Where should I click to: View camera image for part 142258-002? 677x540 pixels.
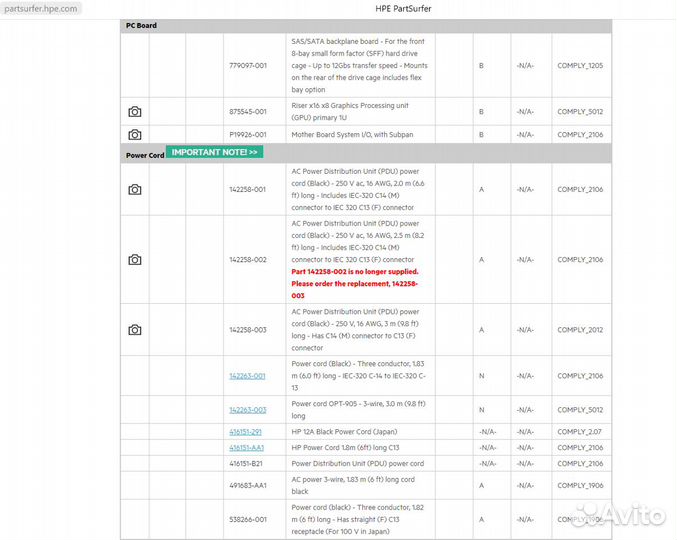click(135, 260)
